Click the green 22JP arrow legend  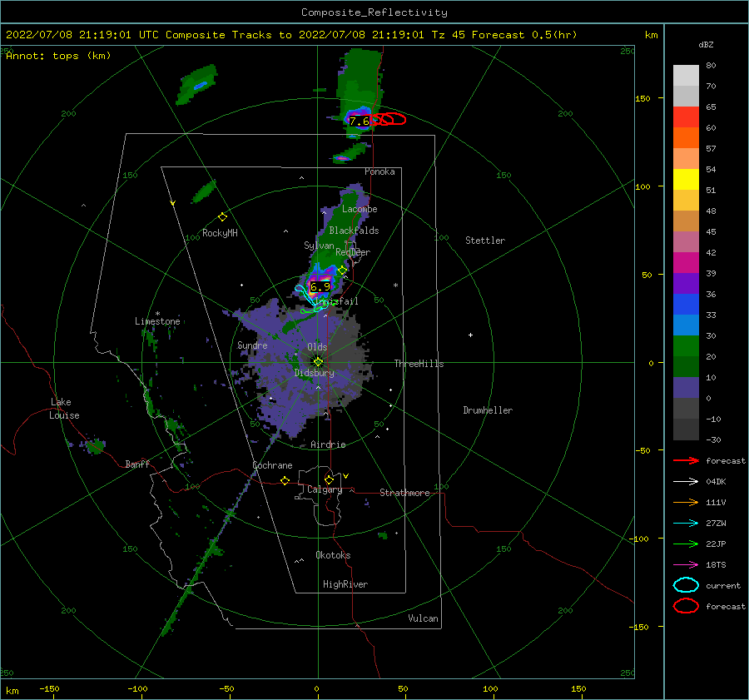point(686,544)
